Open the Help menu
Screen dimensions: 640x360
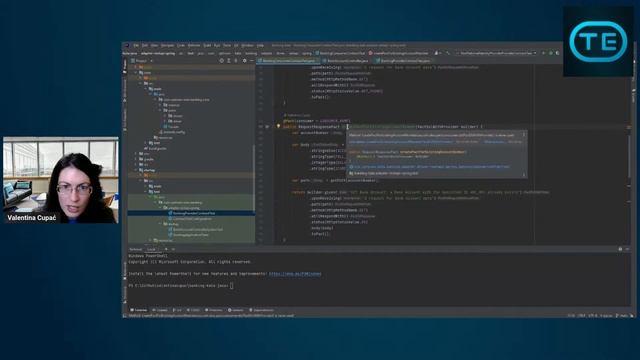tap(260, 45)
